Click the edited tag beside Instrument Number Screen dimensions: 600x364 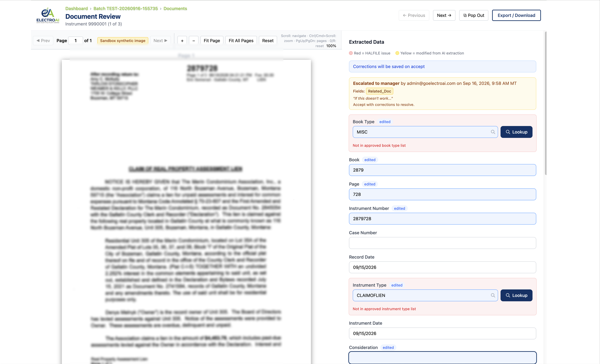click(399, 208)
